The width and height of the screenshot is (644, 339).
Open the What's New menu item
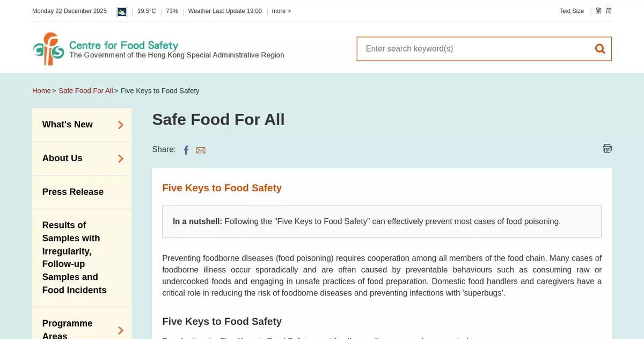pos(68,125)
